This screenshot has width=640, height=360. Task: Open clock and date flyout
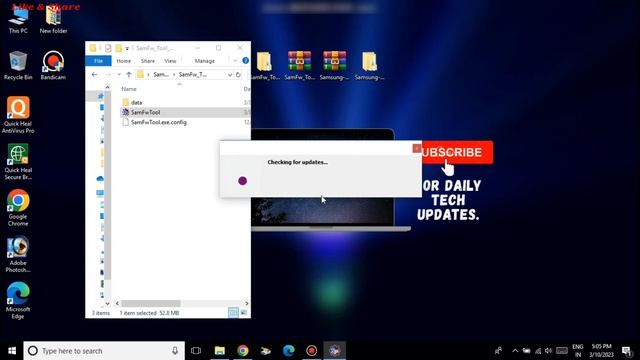[602, 351]
